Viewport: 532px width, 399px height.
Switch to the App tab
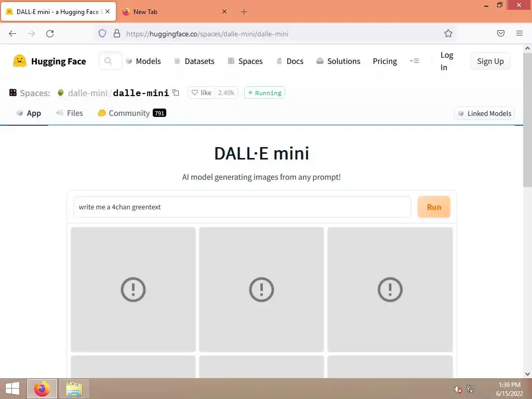click(29, 113)
